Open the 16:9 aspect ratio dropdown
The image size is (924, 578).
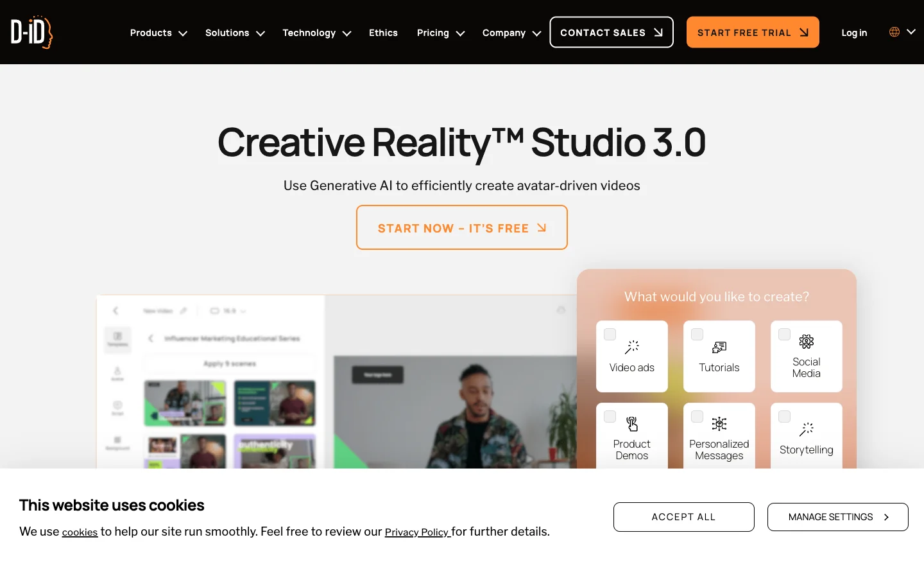(228, 311)
